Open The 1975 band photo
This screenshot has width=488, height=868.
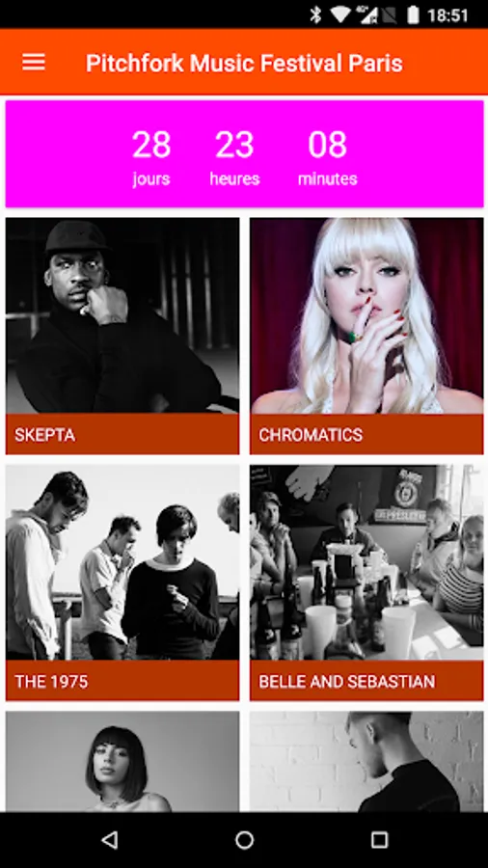pos(122,562)
